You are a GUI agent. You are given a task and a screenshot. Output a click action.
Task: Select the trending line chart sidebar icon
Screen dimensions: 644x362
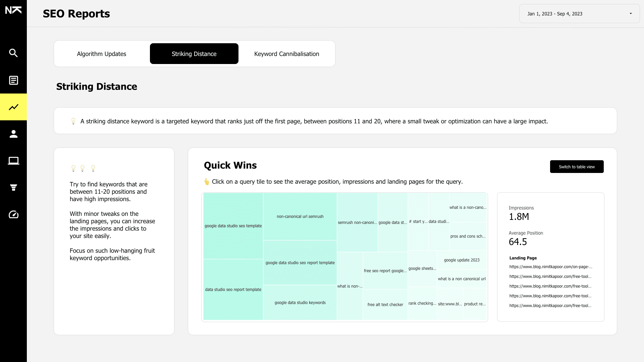(13, 107)
